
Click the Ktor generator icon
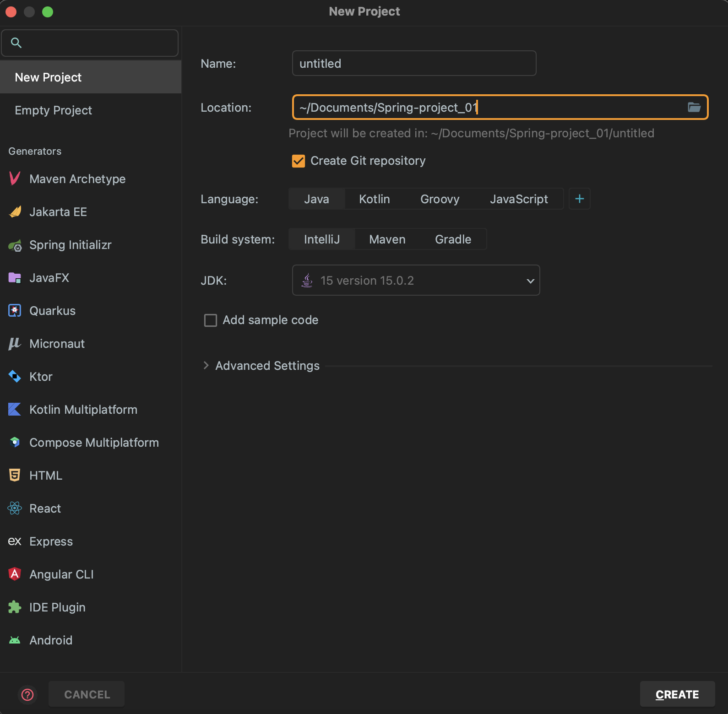(15, 377)
